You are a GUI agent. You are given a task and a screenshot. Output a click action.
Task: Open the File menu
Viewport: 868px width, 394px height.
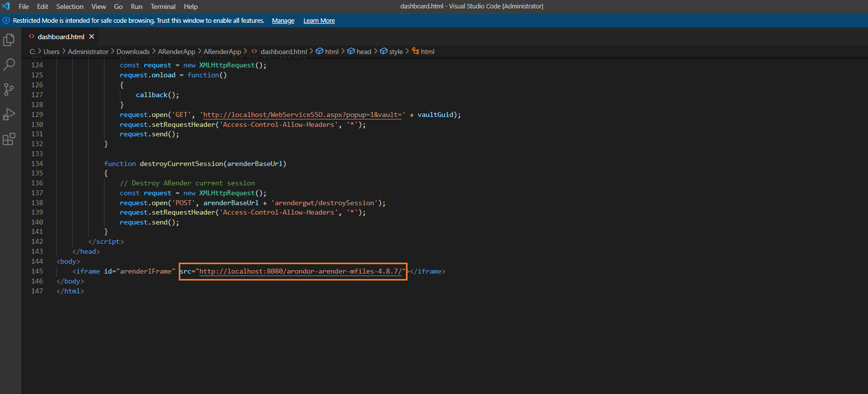click(24, 6)
